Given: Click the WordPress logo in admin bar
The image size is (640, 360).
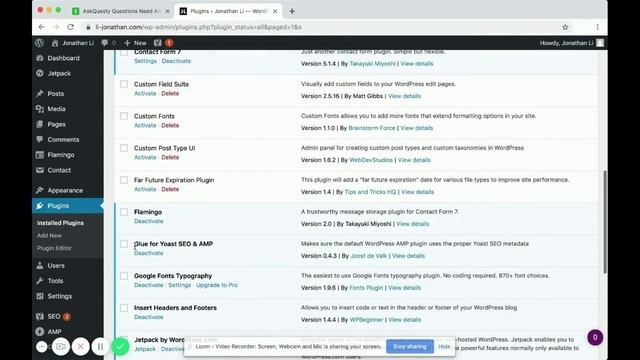Looking at the screenshot, I should coord(40,43).
